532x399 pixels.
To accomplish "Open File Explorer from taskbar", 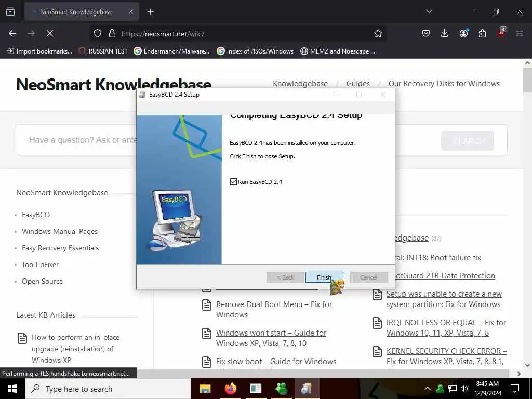I will [x=205, y=389].
